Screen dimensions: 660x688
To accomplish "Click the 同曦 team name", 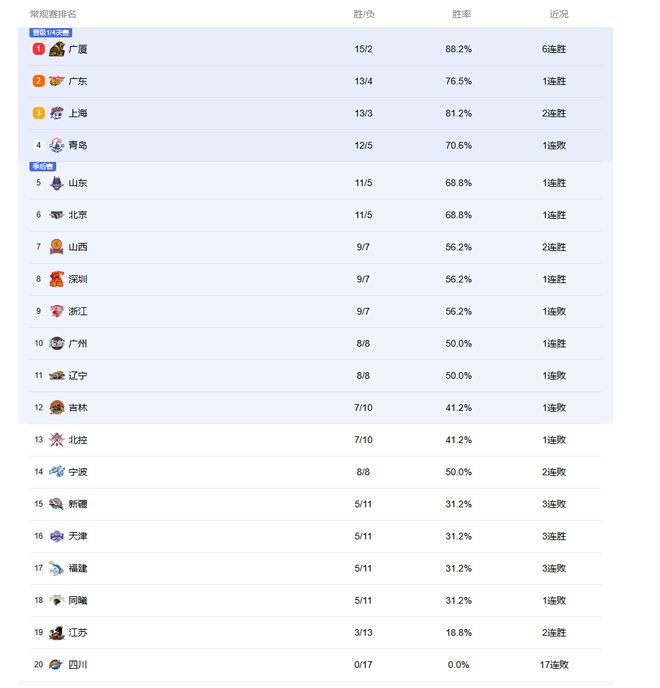I will (x=77, y=600).
